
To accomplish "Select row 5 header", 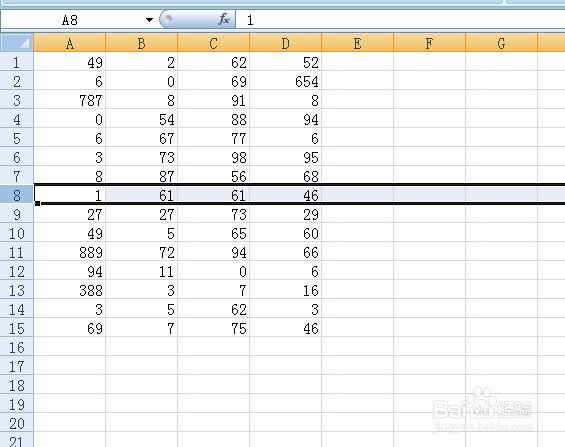I will point(17,138).
